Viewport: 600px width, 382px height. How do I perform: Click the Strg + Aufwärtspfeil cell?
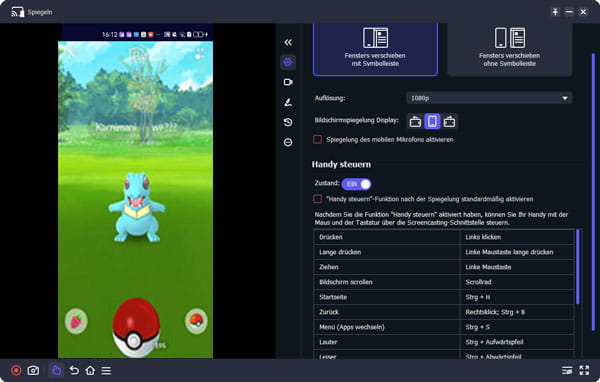point(517,342)
